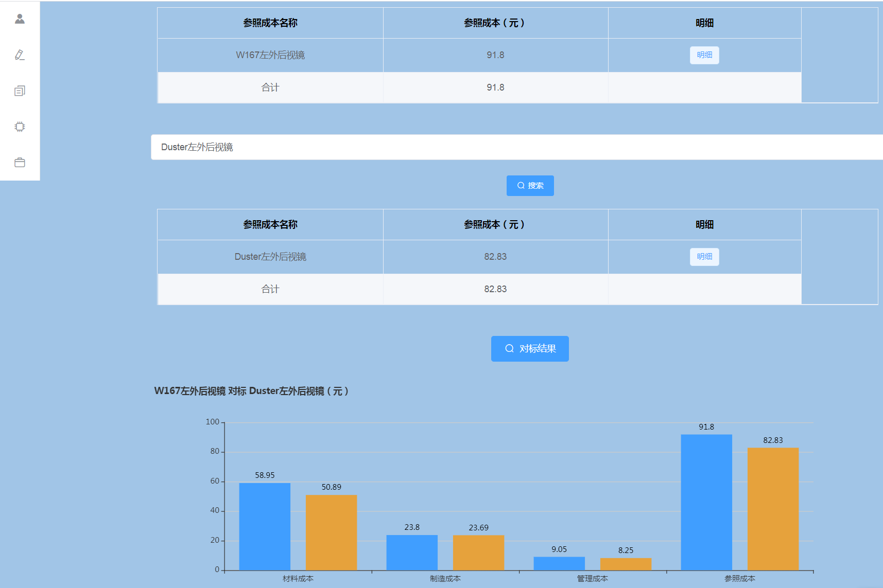883x588 pixels.
Task: Select the W167左外后视镜 table cell
Action: tap(270, 55)
